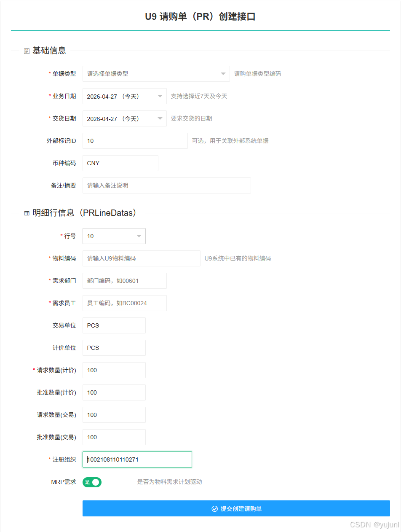This screenshot has width=401, height=532.
Task: Click the hint 要求交货的日期
Action: click(x=192, y=118)
